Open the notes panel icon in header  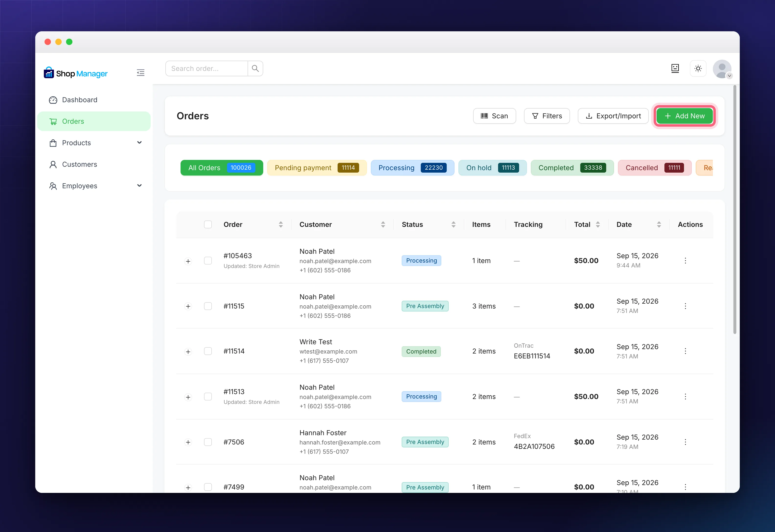(675, 68)
